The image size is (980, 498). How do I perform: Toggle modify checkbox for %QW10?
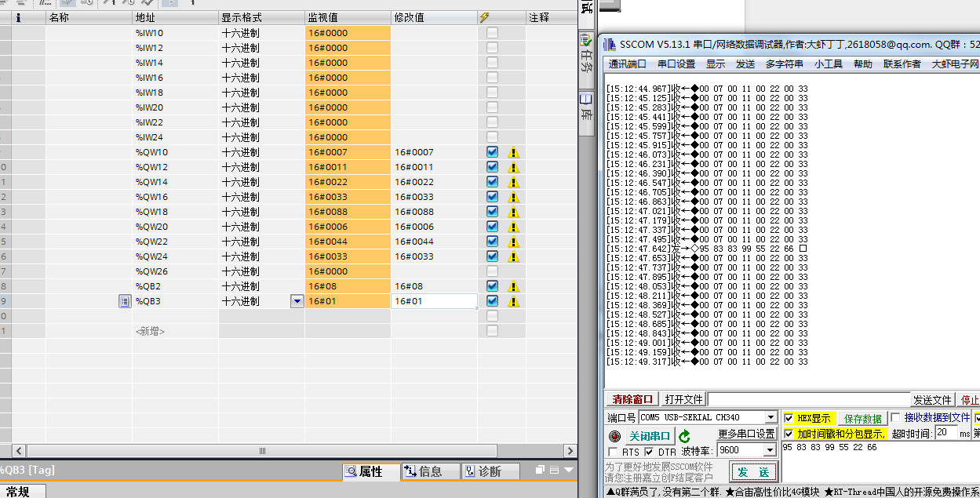(x=492, y=152)
